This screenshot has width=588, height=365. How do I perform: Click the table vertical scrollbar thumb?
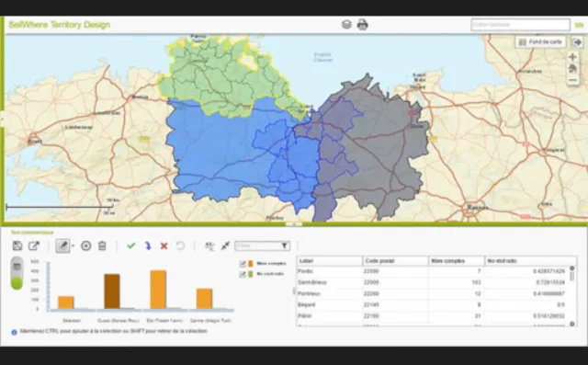click(572, 276)
